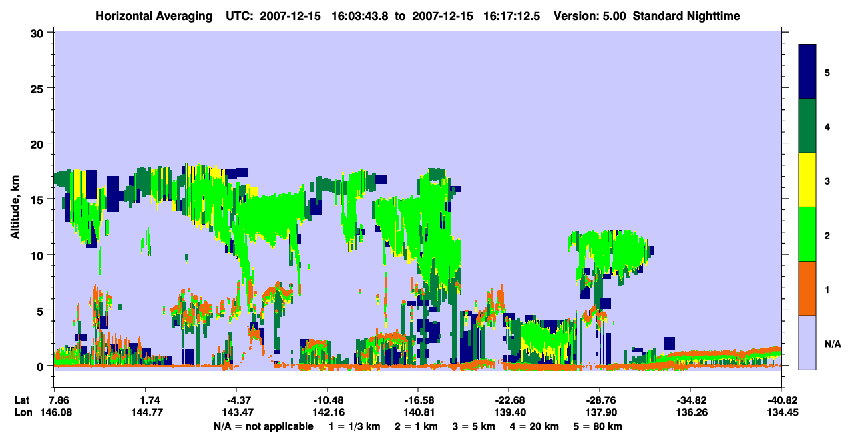Click longitude value '142.16'
The height and width of the screenshot is (445, 868).
coord(327,412)
